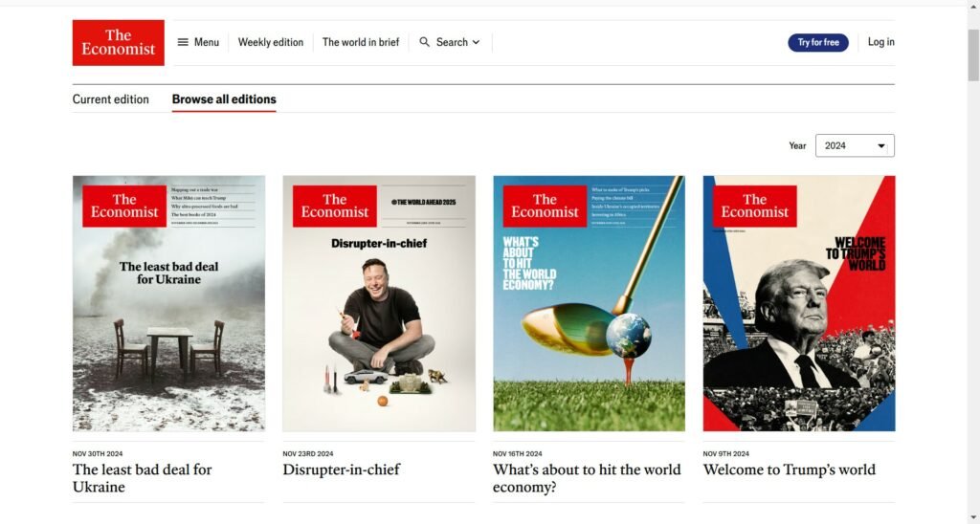Click the magnifying glass search icon
This screenshot has width=980, height=524.
click(424, 42)
